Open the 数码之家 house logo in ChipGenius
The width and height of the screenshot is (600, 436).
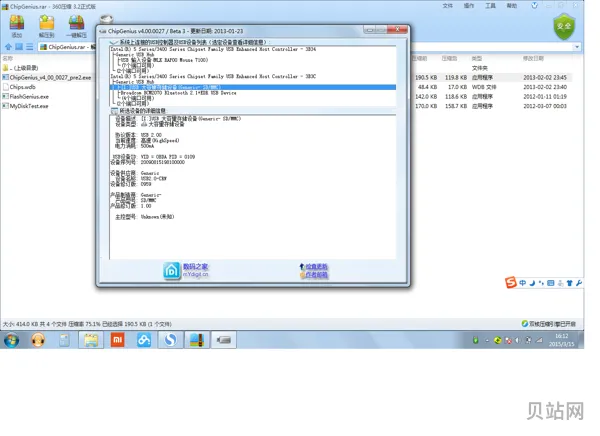(171, 271)
